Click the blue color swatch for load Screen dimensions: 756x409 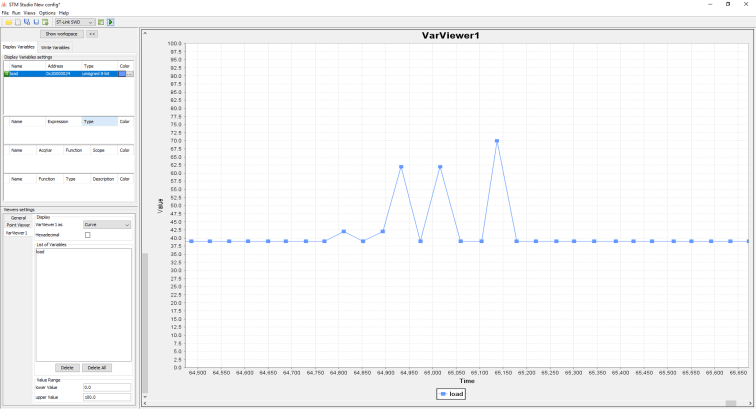coord(122,74)
